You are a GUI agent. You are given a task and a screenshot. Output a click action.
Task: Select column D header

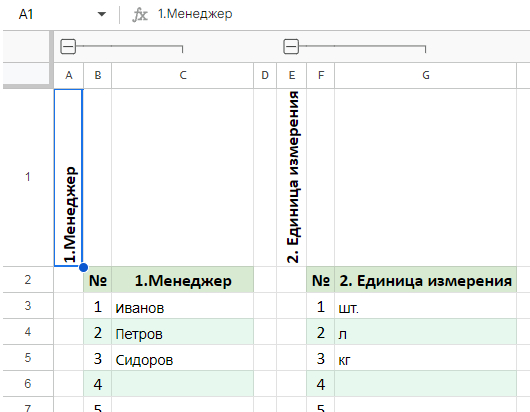click(x=265, y=75)
